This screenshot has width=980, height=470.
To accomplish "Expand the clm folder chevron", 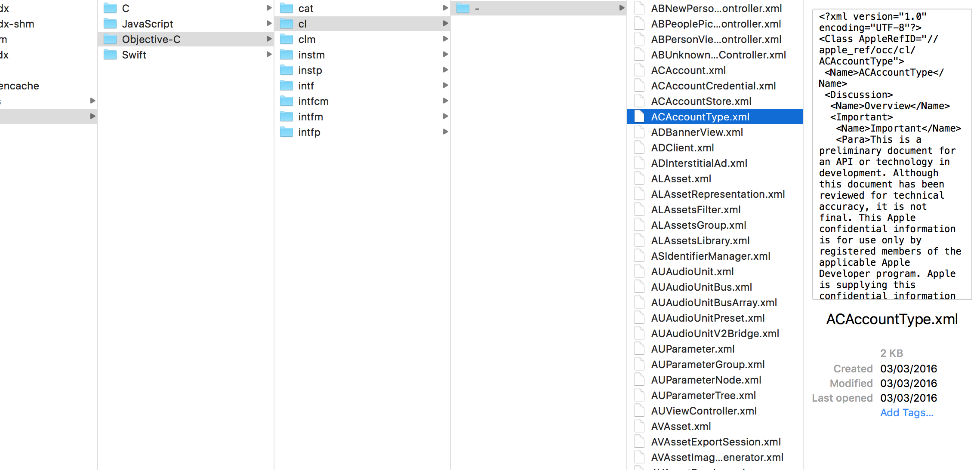I will 445,39.
